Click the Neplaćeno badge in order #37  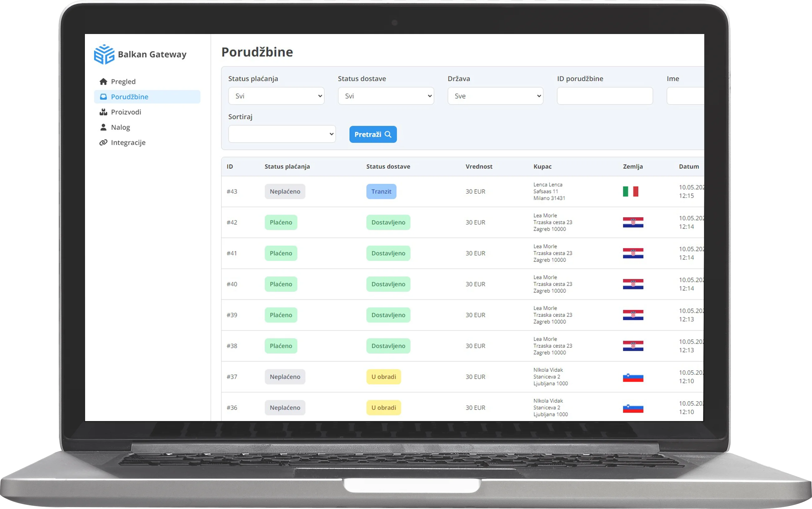tap(285, 377)
